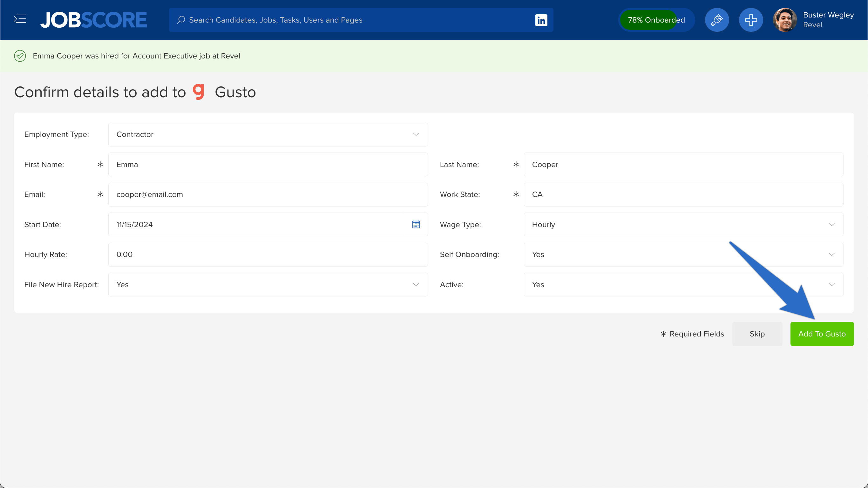The height and width of the screenshot is (488, 868).
Task: Click the Skip button
Action: pyautogui.click(x=757, y=334)
